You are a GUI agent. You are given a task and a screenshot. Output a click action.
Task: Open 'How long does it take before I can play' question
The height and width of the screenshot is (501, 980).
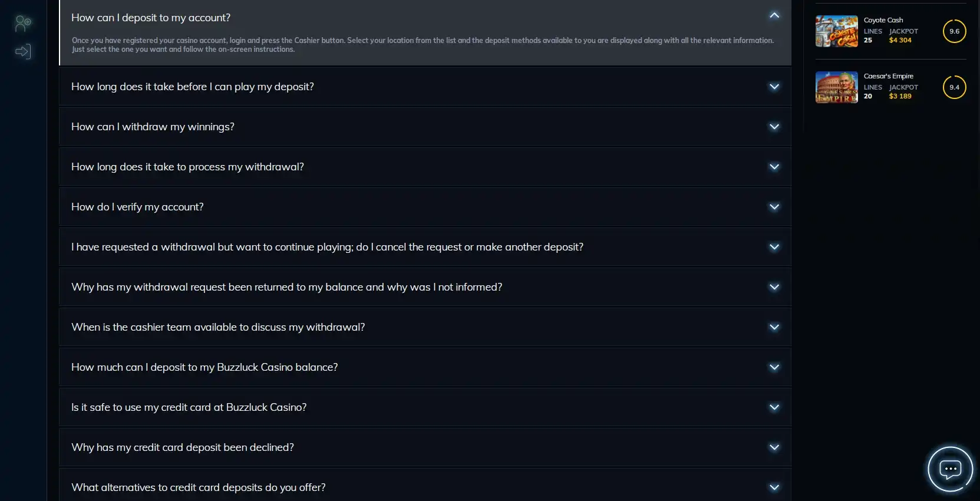(x=193, y=87)
